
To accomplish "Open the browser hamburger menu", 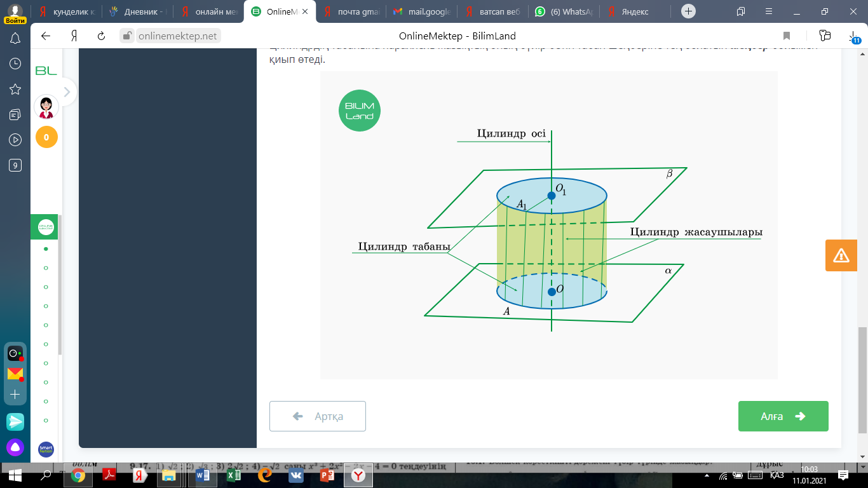I will point(768,11).
